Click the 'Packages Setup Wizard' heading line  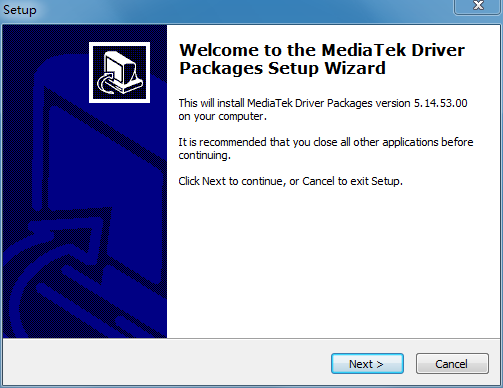coord(282,68)
